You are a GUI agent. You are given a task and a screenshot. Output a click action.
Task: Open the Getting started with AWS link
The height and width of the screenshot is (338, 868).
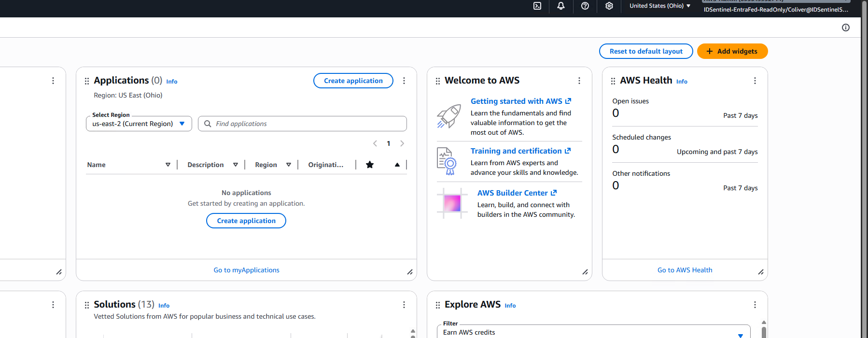(521, 101)
